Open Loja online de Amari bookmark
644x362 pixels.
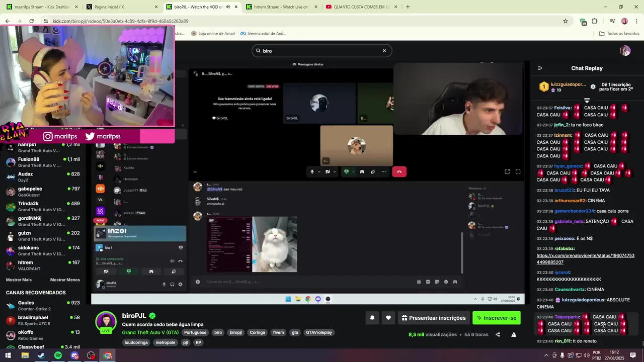pyautogui.click(x=213, y=34)
